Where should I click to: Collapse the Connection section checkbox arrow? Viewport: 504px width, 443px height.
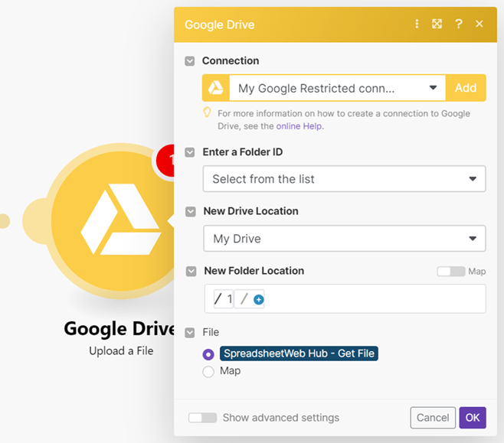(x=190, y=61)
